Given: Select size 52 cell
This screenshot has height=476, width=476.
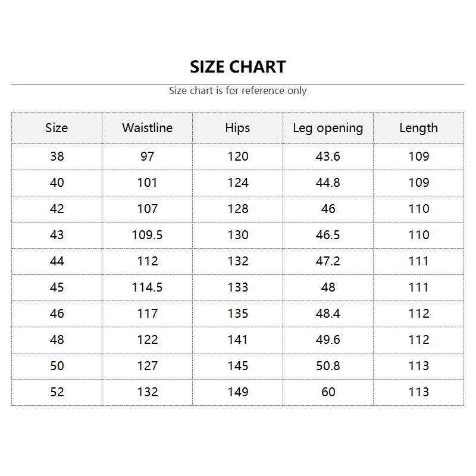Looking at the screenshot, I should (x=57, y=392).
